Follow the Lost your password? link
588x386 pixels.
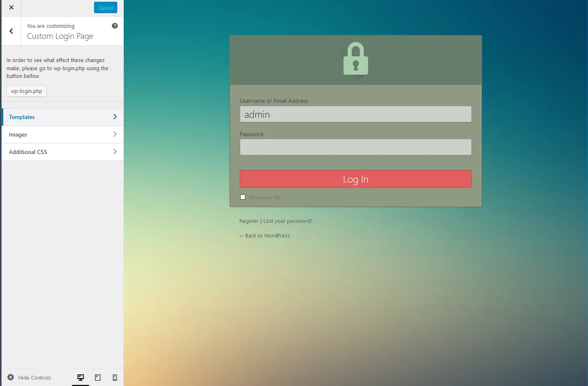[x=288, y=221]
